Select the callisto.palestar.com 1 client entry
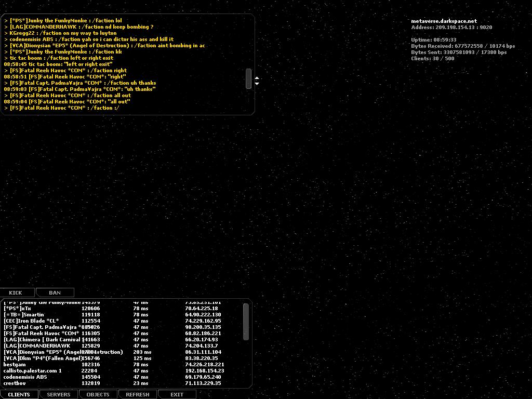Viewport: 532px width, 399px height. pos(32,371)
